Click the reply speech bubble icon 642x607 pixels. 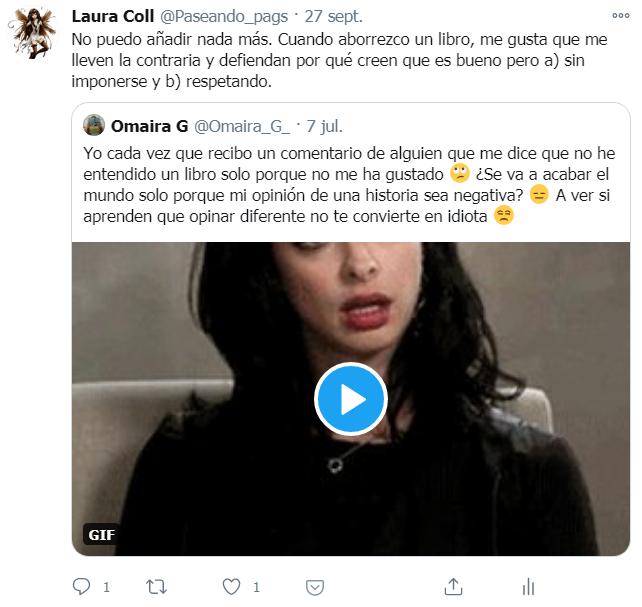pos(81,587)
